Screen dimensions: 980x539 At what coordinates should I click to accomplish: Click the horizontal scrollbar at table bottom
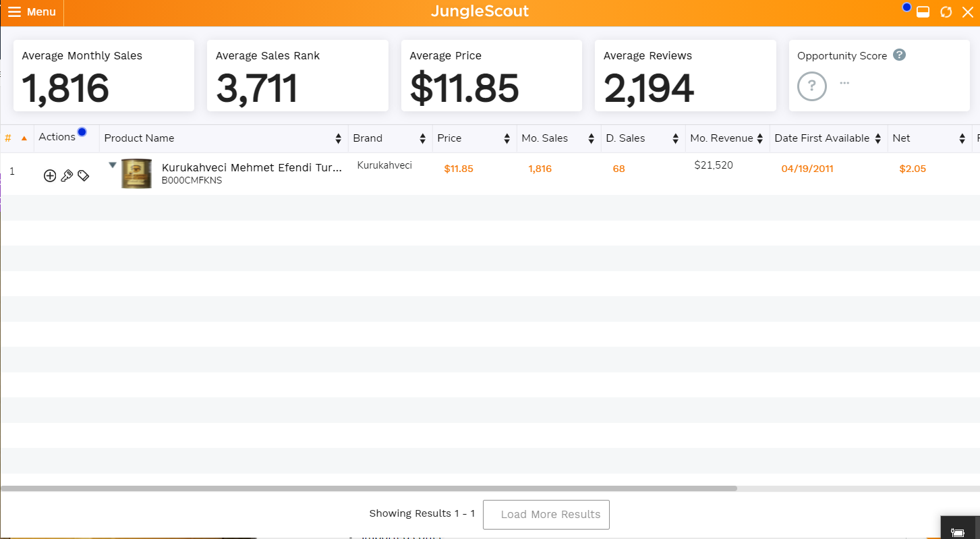click(369, 488)
